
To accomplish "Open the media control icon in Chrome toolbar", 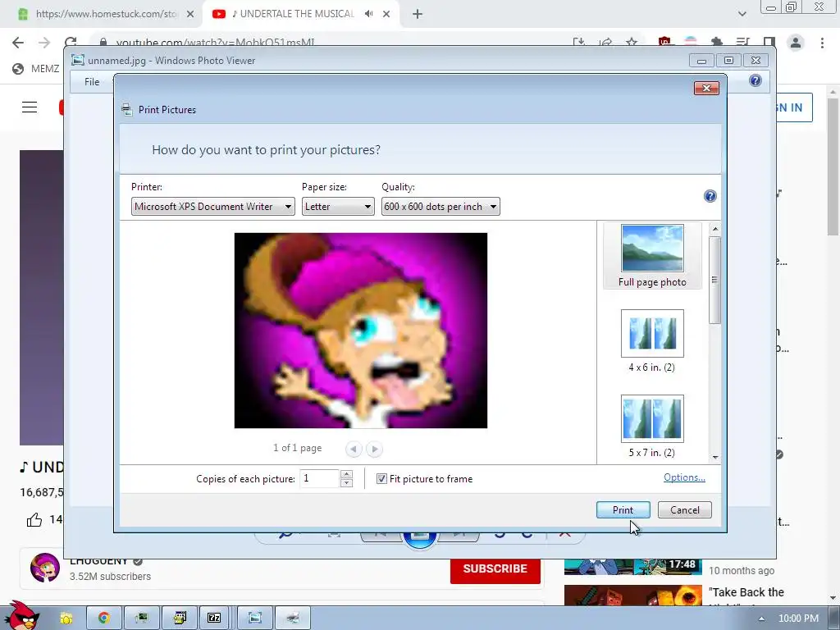I will [x=742, y=41].
